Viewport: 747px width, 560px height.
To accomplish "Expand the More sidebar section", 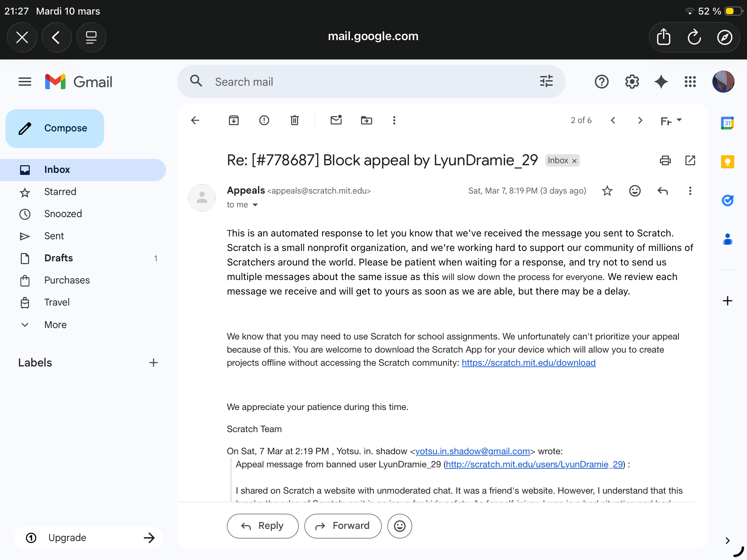I will (55, 325).
